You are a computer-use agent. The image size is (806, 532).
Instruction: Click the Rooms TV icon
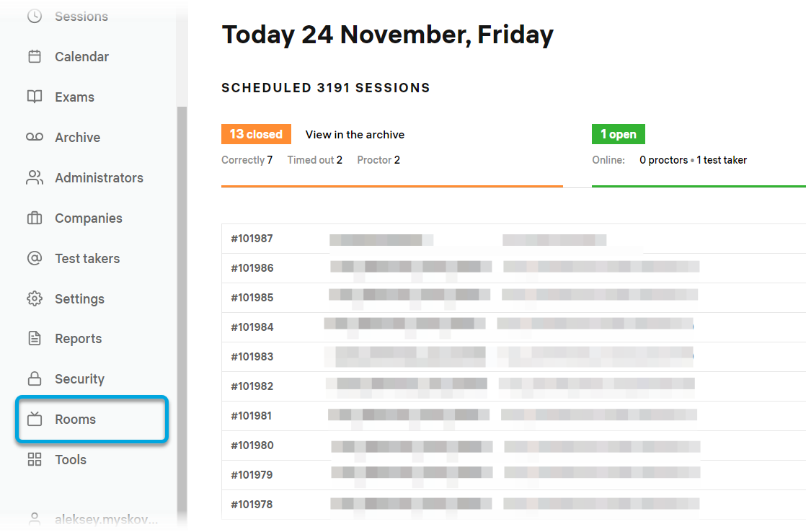point(35,420)
